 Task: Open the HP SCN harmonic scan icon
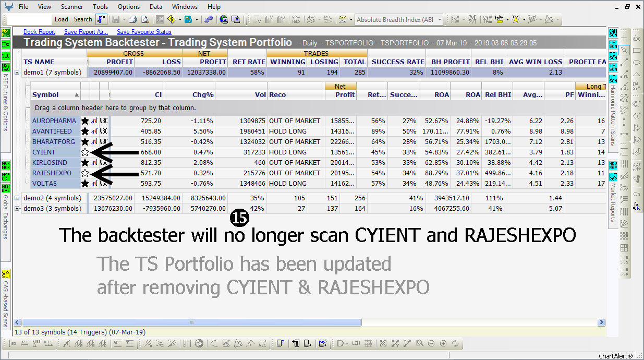point(613,79)
